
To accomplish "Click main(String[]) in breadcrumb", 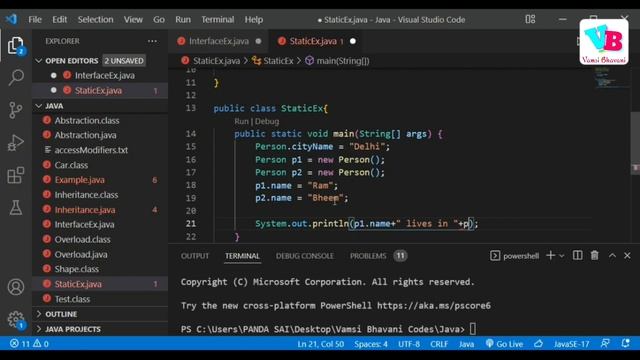I will pos(342,61).
